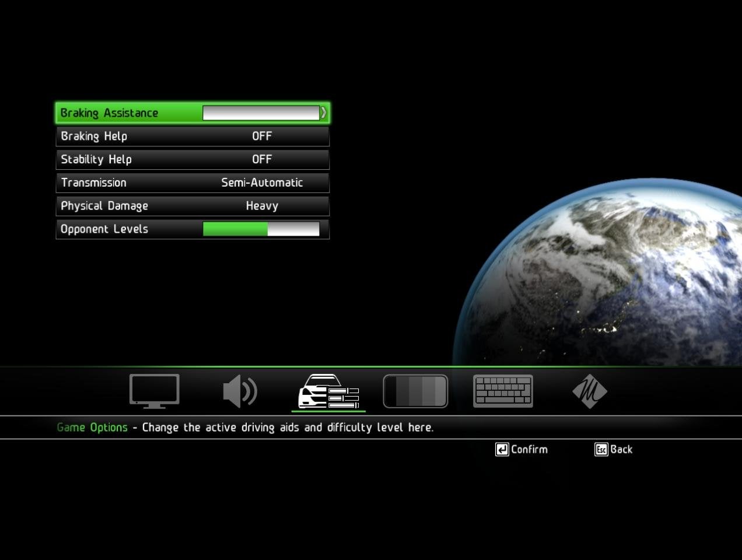
Task: Open the audio settings speaker icon
Action: 240,391
